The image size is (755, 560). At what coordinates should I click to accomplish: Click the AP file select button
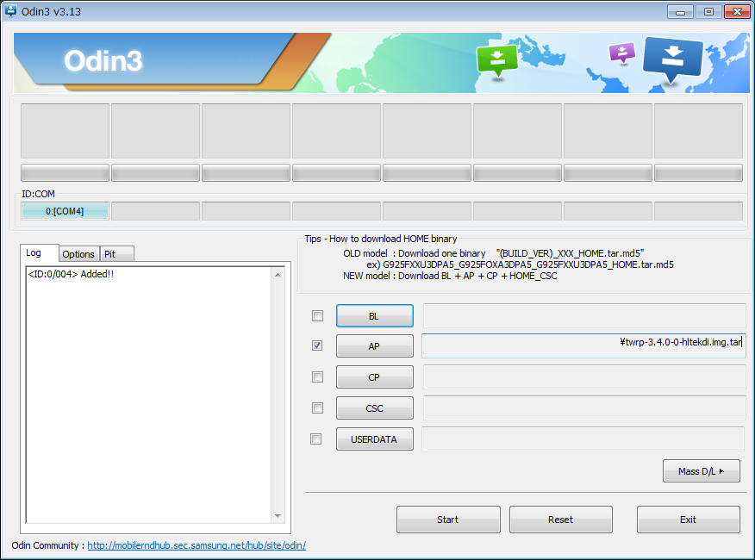pos(375,346)
